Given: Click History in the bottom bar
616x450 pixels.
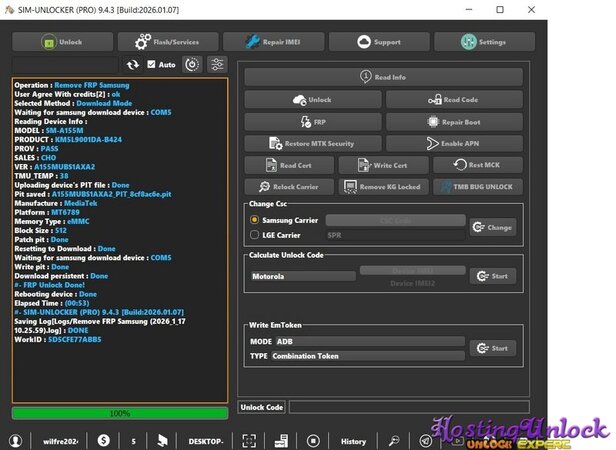Looking at the screenshot, I should pyautogui.click(x=353, y=440).
